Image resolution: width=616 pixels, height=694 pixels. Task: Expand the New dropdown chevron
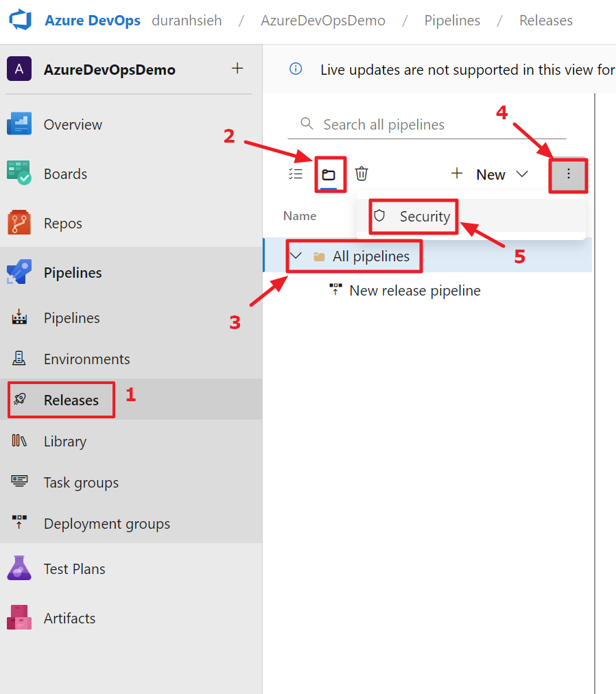click(x=522, y=174)
